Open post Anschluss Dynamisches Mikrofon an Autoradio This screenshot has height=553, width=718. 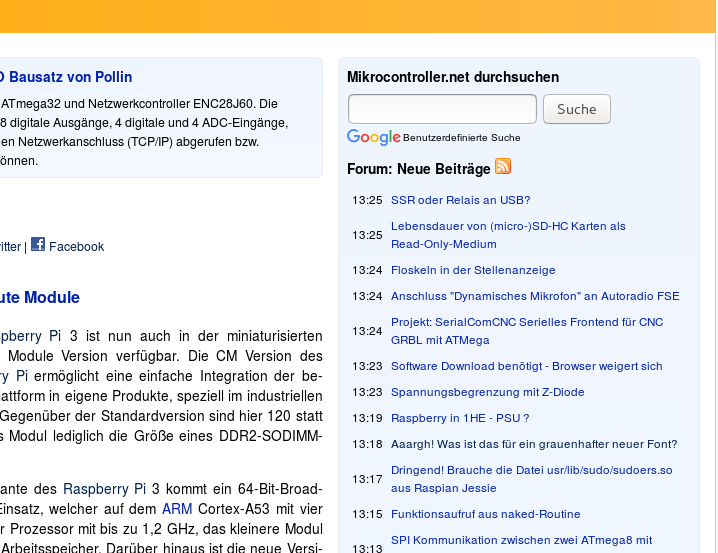(x=535, y=296)
